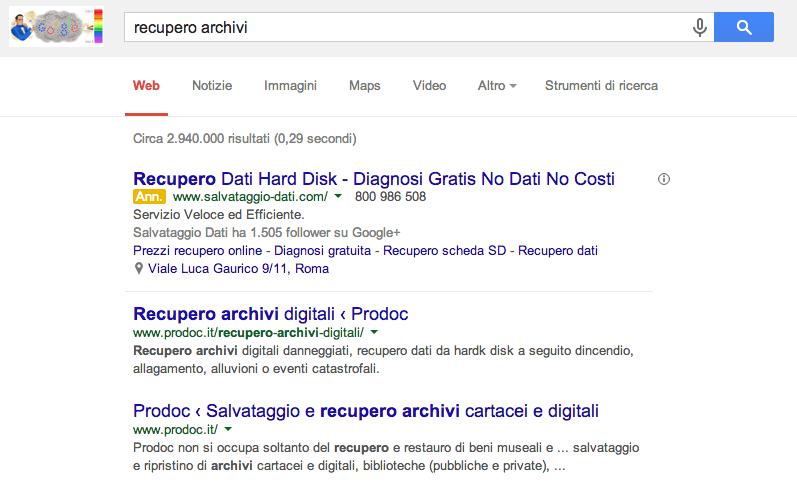797x497 pixels.
Task: Click the Servizio Veloce ed Efficiente text
Action: (x=219, y=214)
